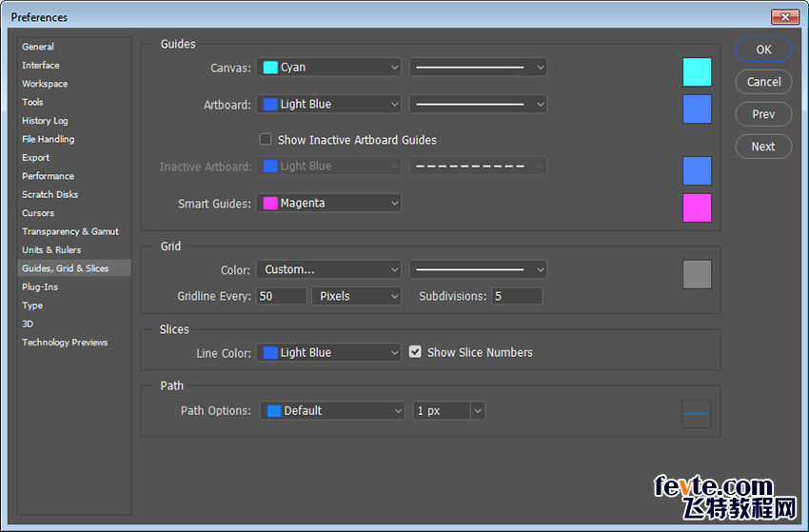Go to Units & Rulers preferences
The width and height of the screenshot is (809, 532).
tap(51, 249)
